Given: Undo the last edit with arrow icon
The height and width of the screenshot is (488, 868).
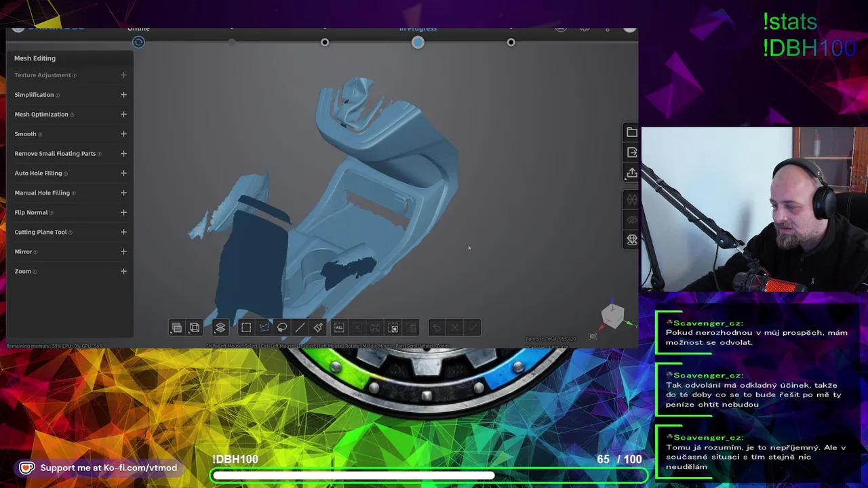Looking at the screenshot, I should coord(437,328).
